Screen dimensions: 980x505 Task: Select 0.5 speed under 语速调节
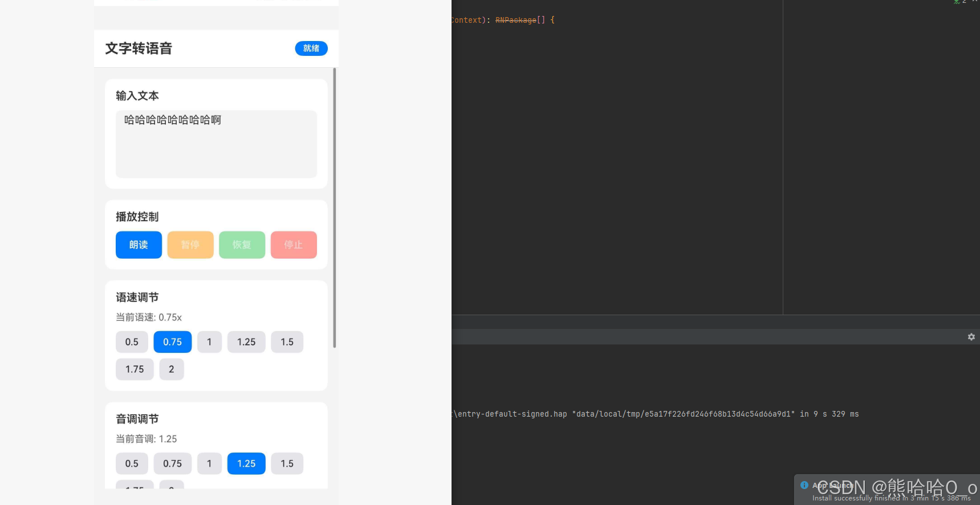click(x=132, y=342)
